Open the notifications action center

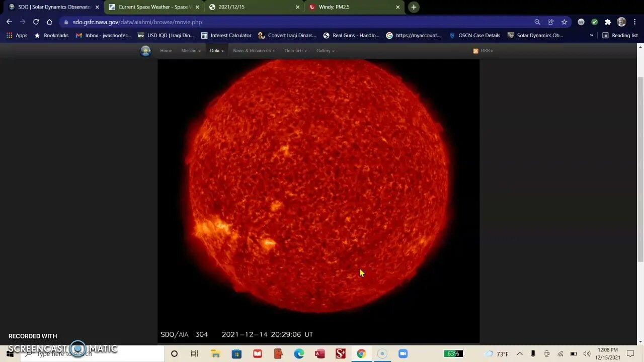coord(630,354)
